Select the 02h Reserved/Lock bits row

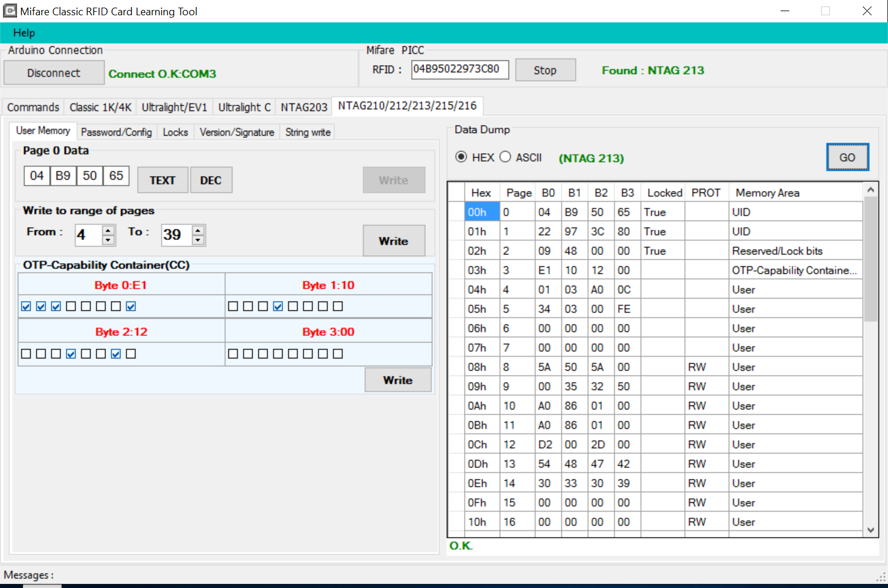click(655, 251)
